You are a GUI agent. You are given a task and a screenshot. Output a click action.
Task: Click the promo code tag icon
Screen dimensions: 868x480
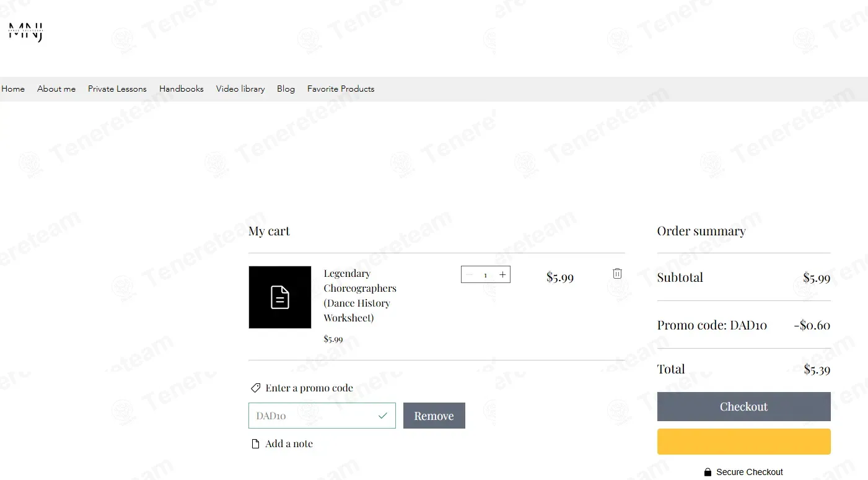click(255, 388)
